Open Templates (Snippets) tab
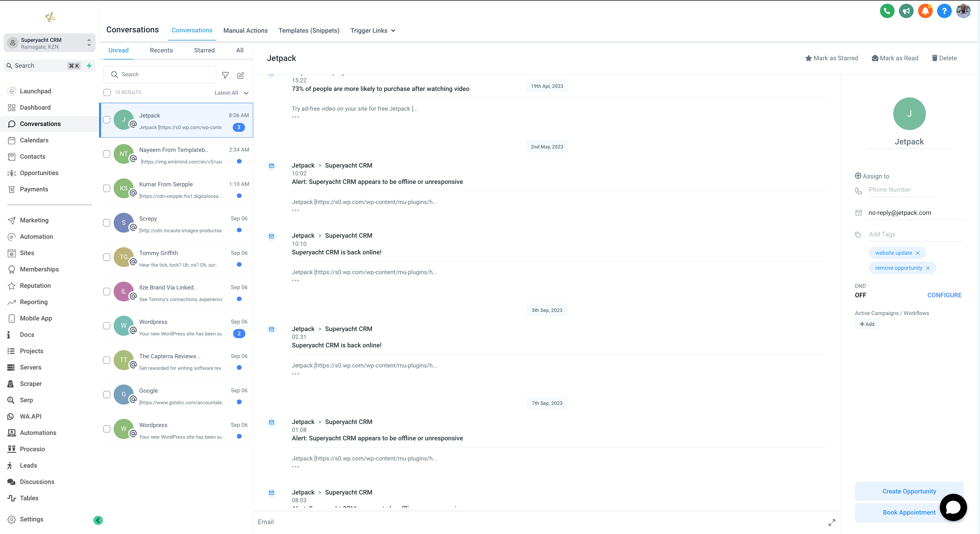This screenshot has height=534, width=980. click(309, 30)
